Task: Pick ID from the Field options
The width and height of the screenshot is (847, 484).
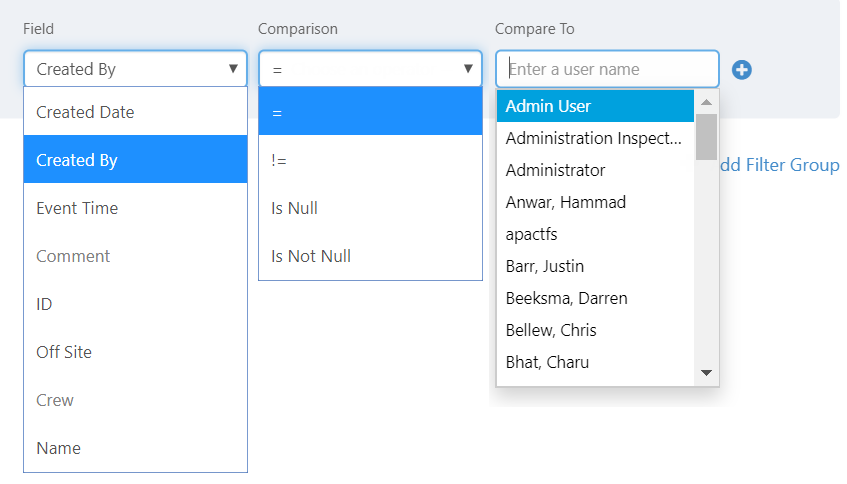Action: [x=135, y=304]
